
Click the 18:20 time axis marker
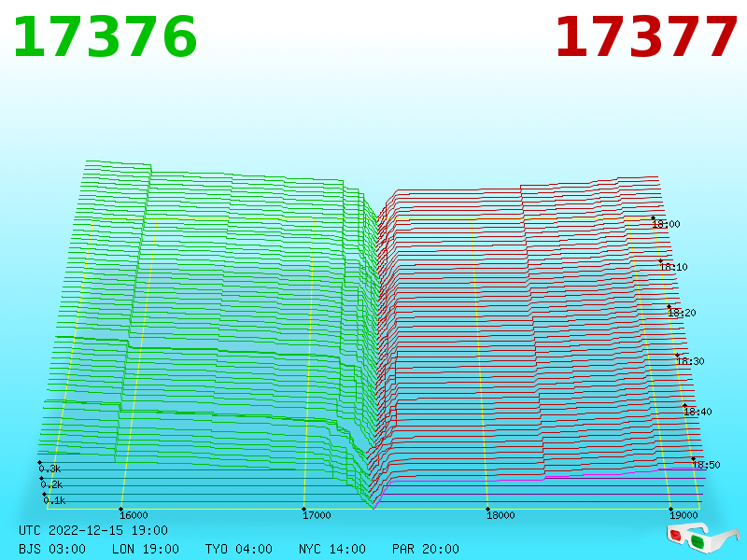[682, 313]
